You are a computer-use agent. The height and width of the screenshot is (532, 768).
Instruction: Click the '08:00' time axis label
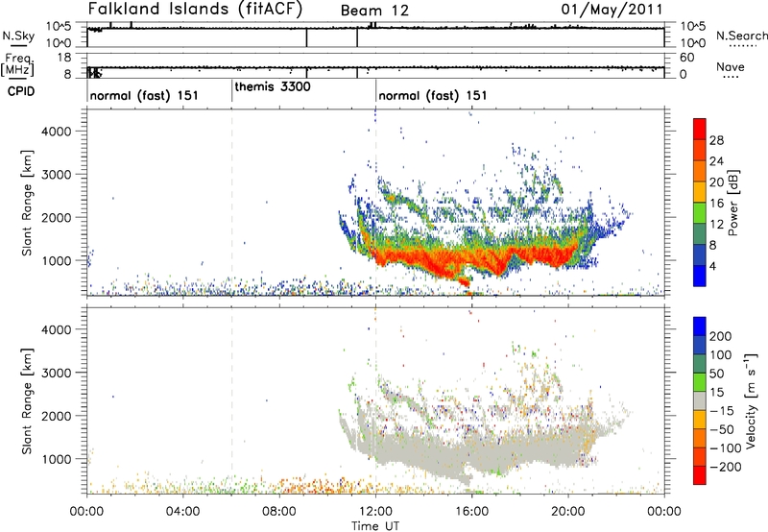[x=279, y=512]
